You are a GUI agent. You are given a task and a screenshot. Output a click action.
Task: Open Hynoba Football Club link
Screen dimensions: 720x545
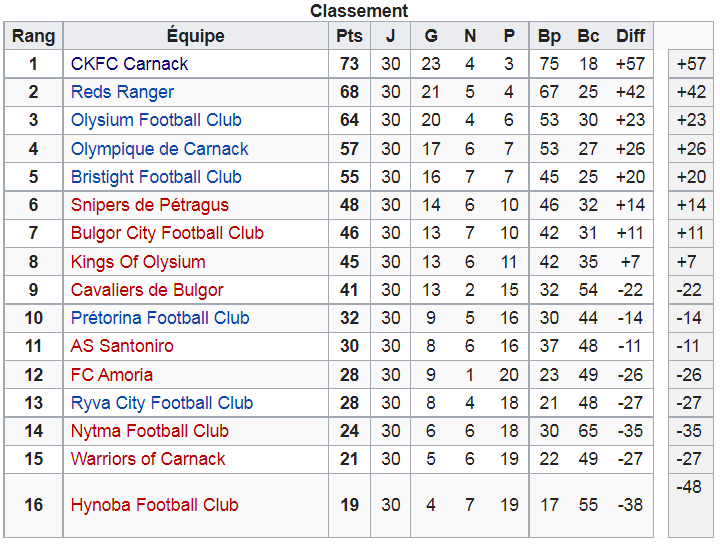coord(154,505)
